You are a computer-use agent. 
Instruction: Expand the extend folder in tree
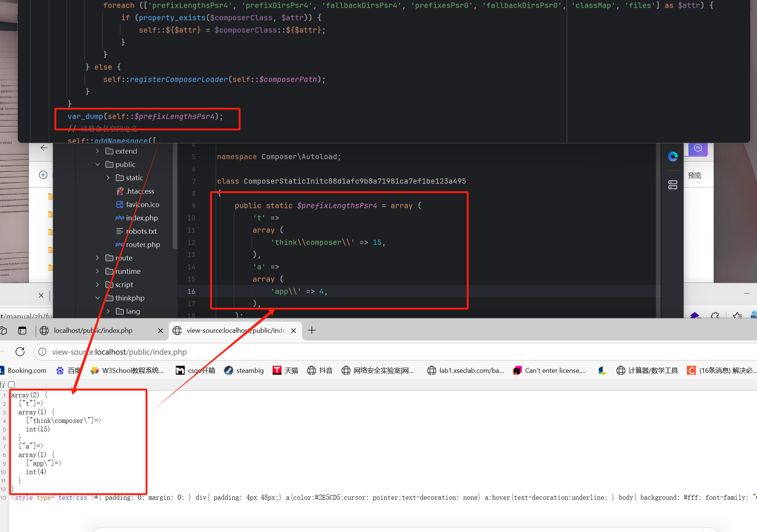97,151
